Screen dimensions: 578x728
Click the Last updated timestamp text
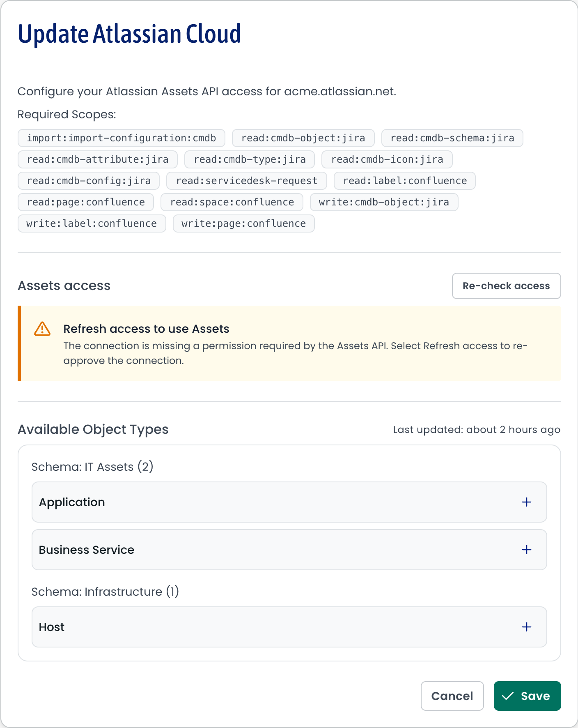[x=477, y=430]
